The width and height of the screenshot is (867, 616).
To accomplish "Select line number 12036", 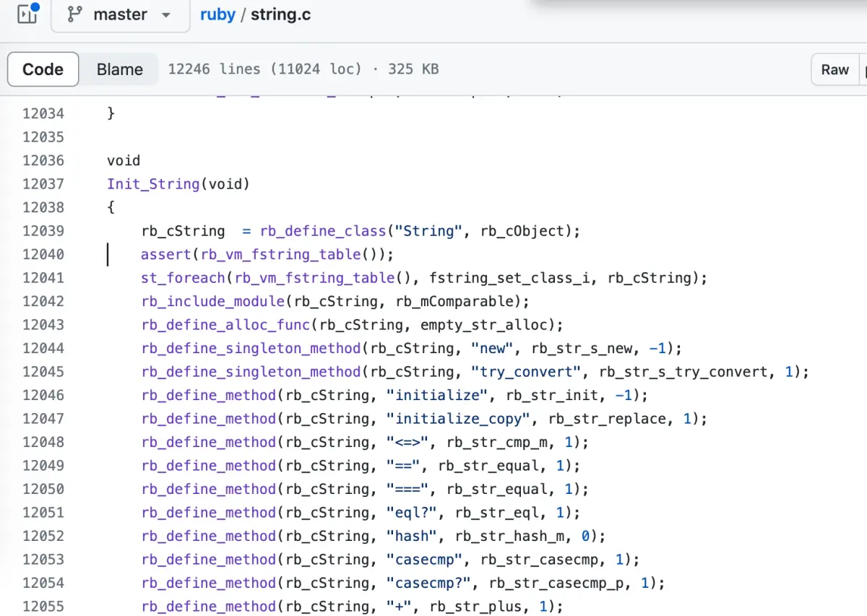I will [43, 160].
